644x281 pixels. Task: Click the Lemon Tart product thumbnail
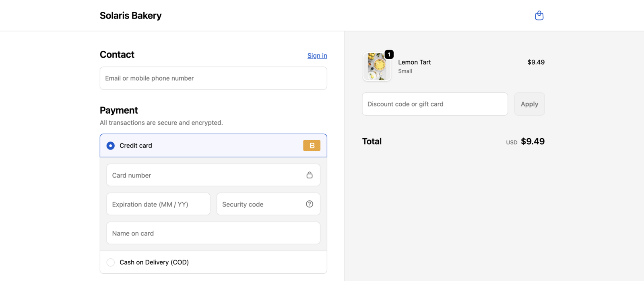tap(377, 67)
